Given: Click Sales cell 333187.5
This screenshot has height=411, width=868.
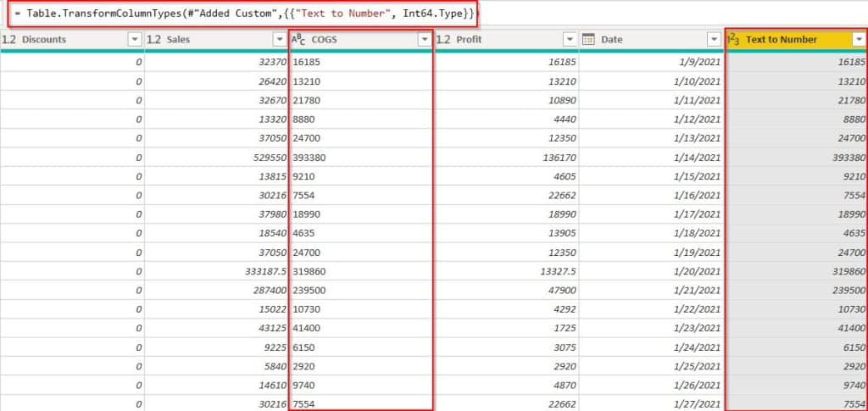Looking at the screenshot, I should (216, 272).
